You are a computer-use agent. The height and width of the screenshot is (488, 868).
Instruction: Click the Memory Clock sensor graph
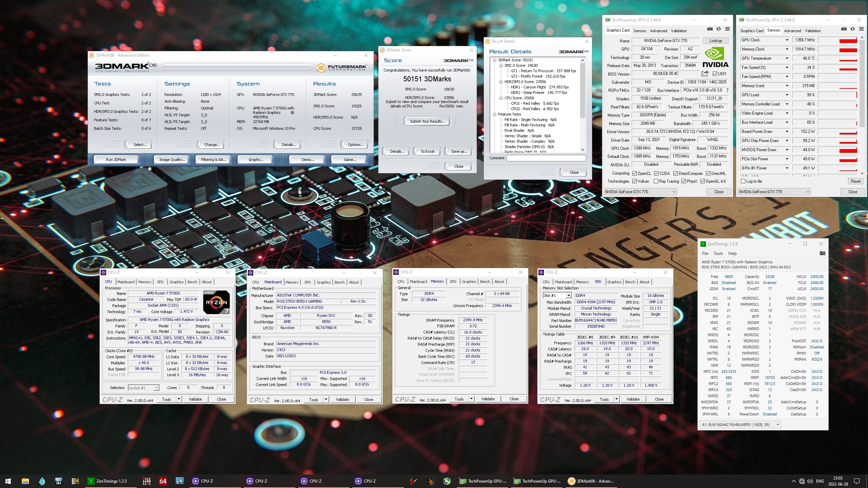coord(837,49)
